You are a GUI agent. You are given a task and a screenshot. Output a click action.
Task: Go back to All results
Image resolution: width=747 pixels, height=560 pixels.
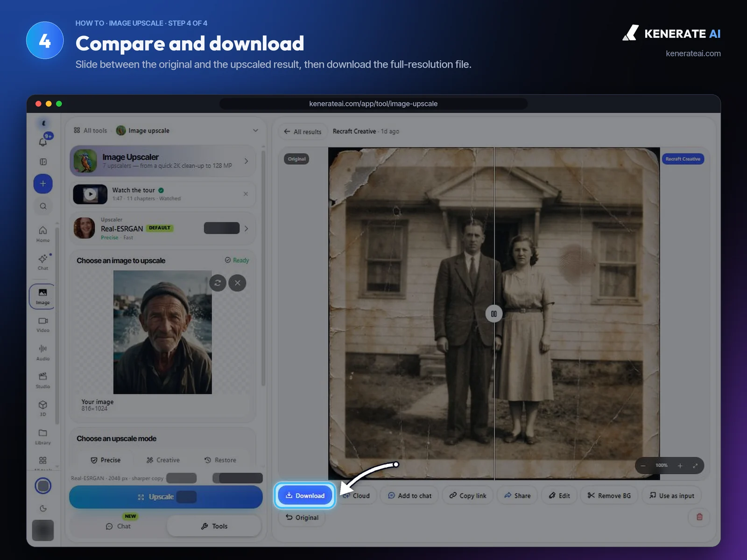pos(303,132)
